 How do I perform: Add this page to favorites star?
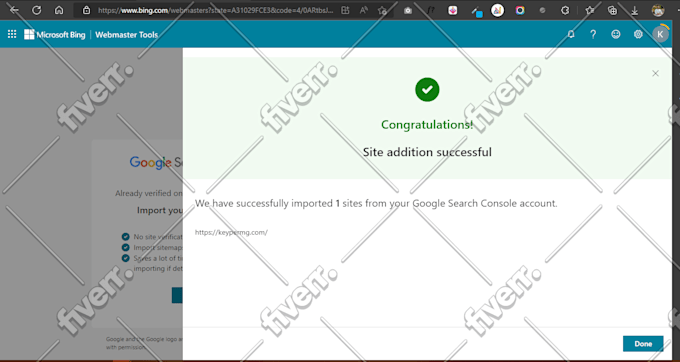click(382, 10)
